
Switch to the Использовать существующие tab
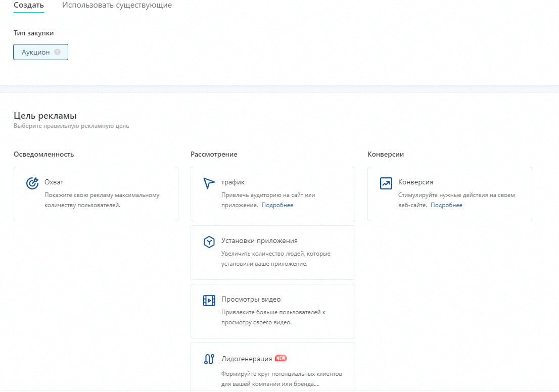(x=117, y=5)
